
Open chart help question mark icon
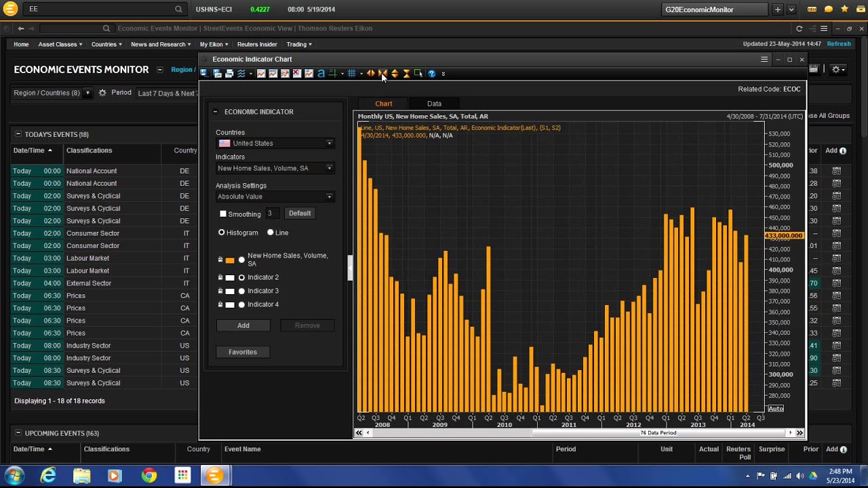(x=431, y=73)
